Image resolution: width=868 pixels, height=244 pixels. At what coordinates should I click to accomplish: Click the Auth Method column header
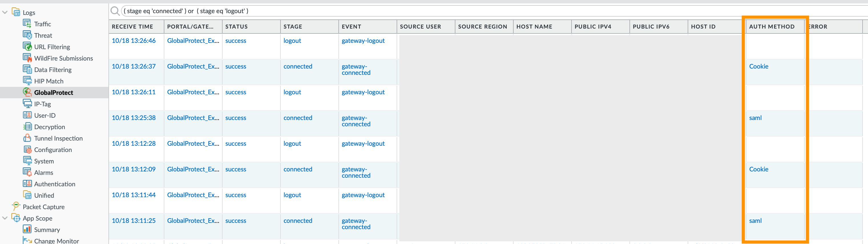tap(772, 27)
